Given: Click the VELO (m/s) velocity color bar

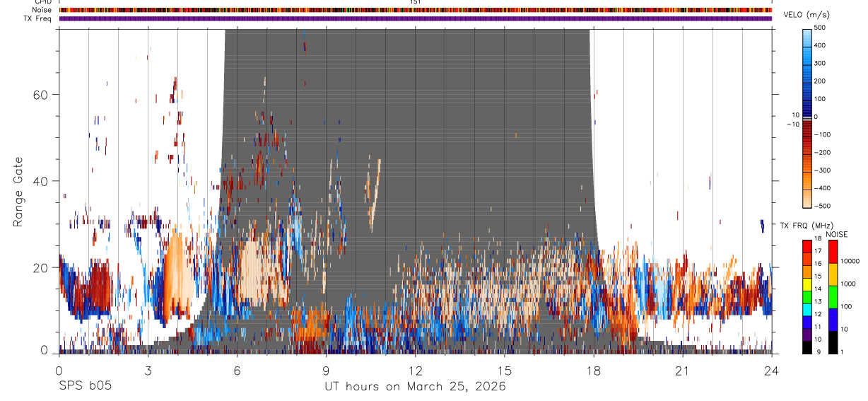Looking at the screenshot, I should 807,117.
